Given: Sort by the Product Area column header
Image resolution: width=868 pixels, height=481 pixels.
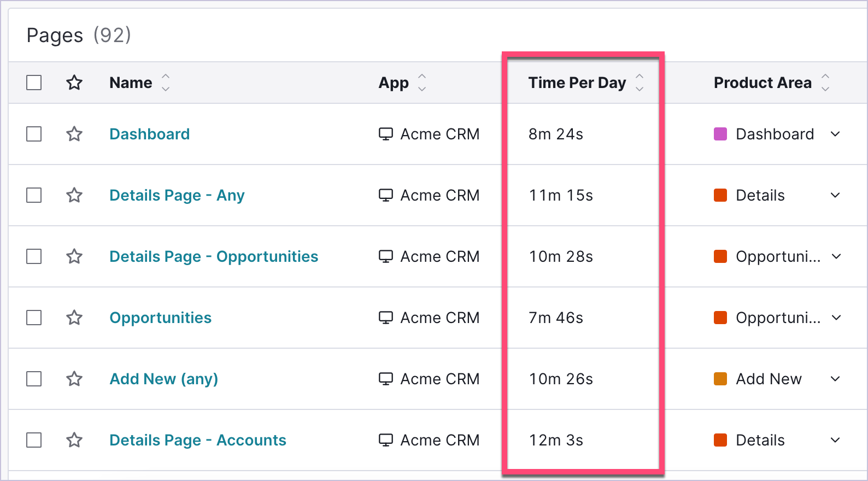Looking at the screenshot, I should coord(763,83).
